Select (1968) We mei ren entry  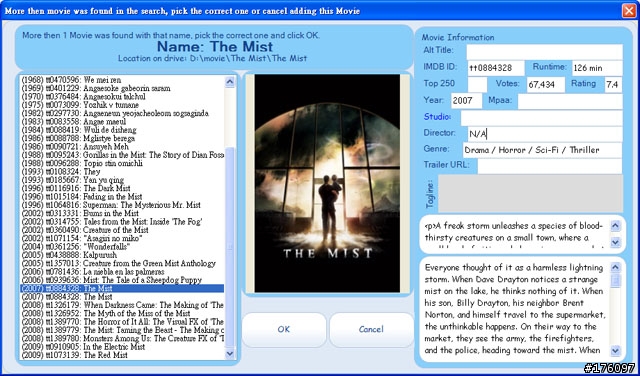point(122,80)
